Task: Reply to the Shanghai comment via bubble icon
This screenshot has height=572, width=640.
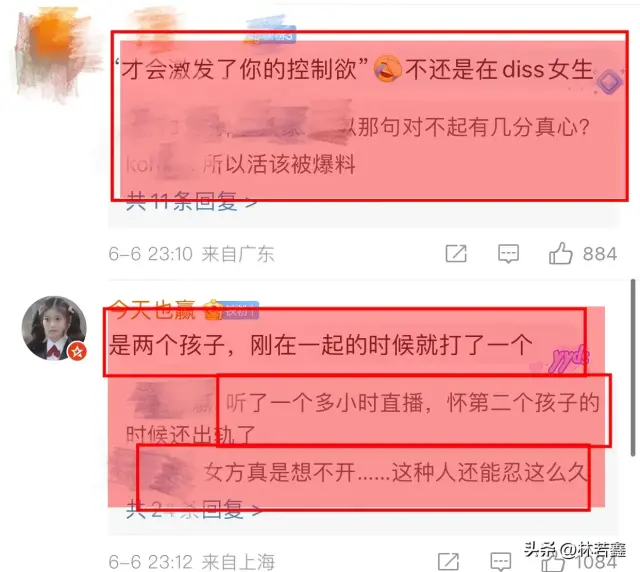Action: 500,562
